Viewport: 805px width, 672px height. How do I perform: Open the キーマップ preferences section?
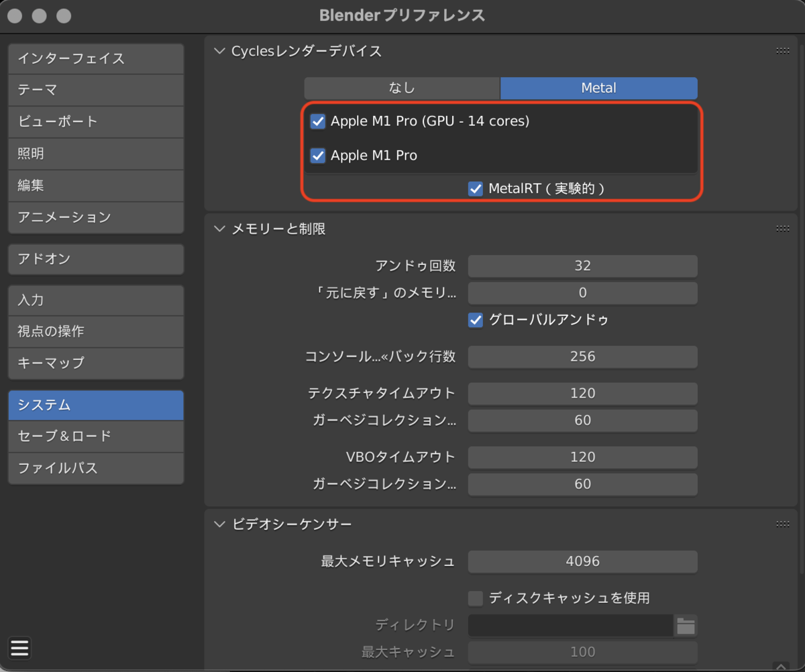click(x=96, y=363)
